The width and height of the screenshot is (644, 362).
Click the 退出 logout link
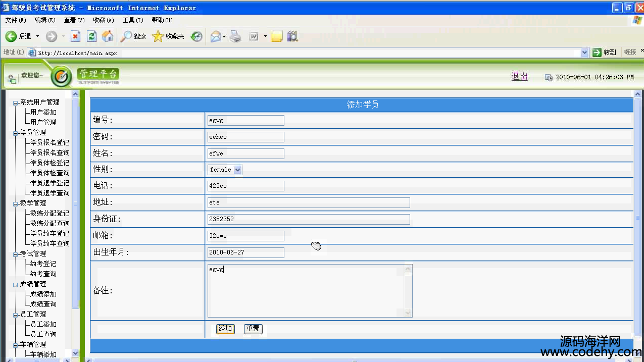click(519, 76)
